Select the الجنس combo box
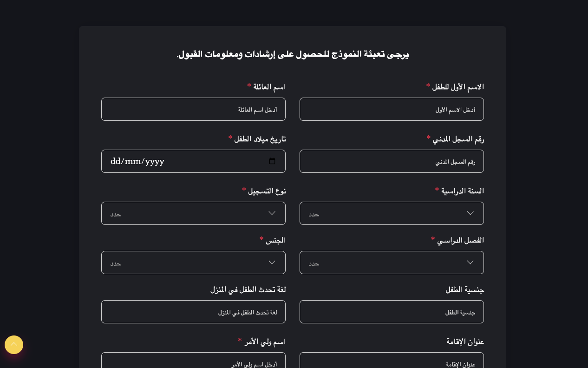 point(193,263)
